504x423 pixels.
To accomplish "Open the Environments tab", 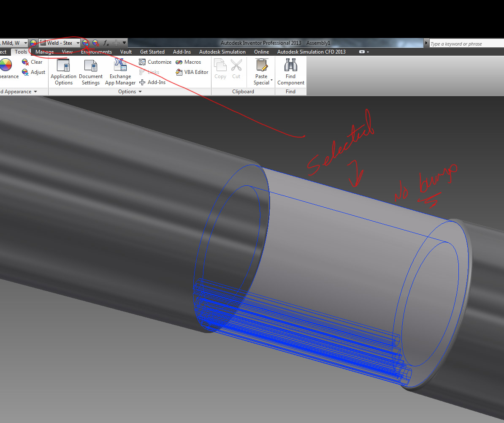I will point(96,52).
